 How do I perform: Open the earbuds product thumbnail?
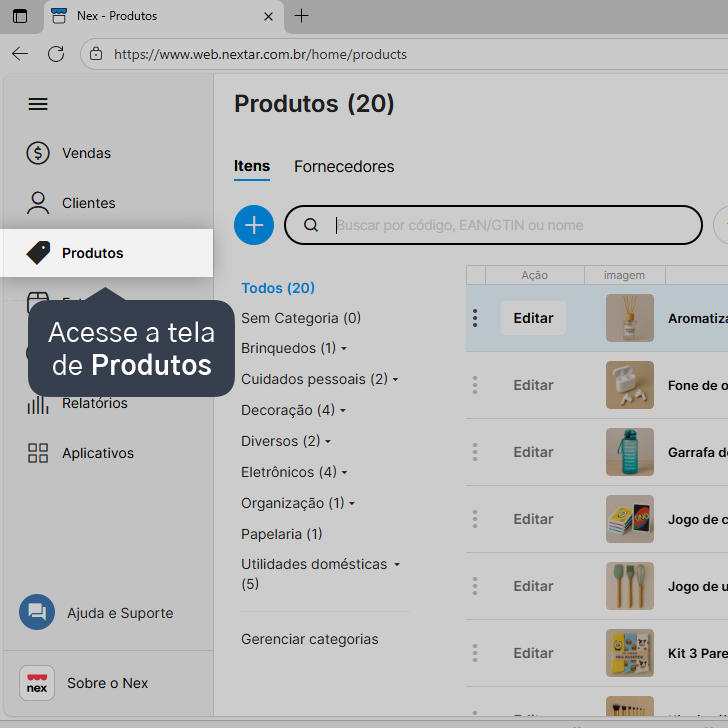pos(630,385)
